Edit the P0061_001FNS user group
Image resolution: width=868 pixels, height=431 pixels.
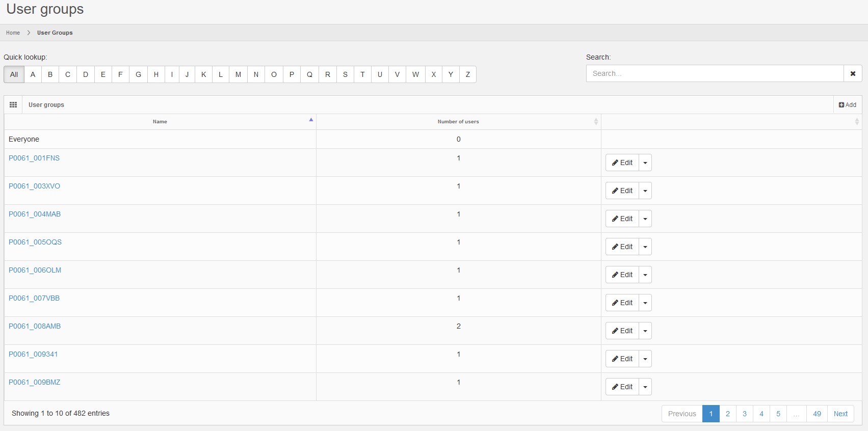(622, 163)
